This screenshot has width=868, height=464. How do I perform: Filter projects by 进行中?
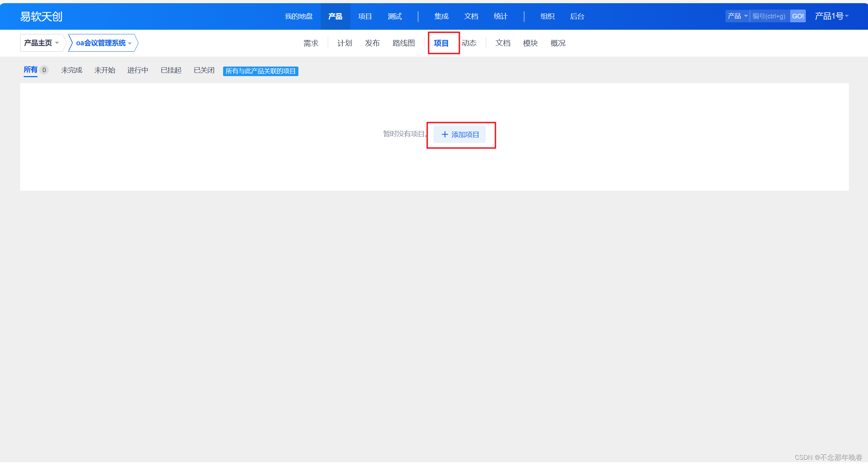point(138,70)
